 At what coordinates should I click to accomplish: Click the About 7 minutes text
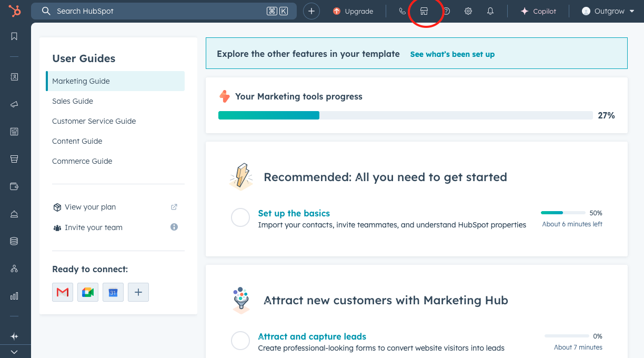pyautogui.click(x=578, y=347)
